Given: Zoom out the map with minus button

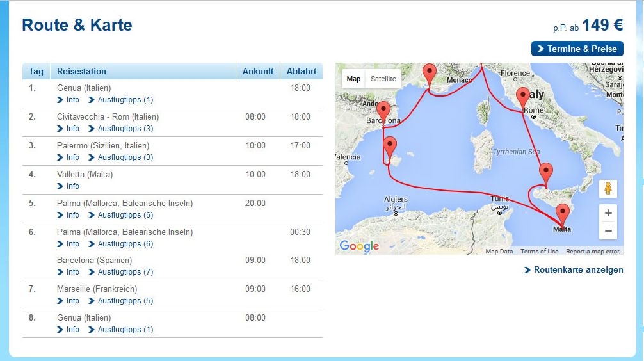Looking at the screenshot, I should coord(608,230).
